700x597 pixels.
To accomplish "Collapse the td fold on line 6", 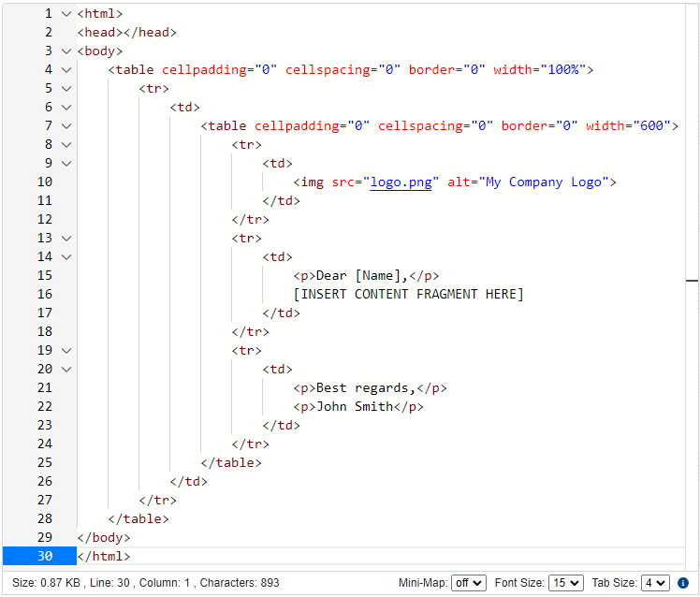I will [66, 108].
